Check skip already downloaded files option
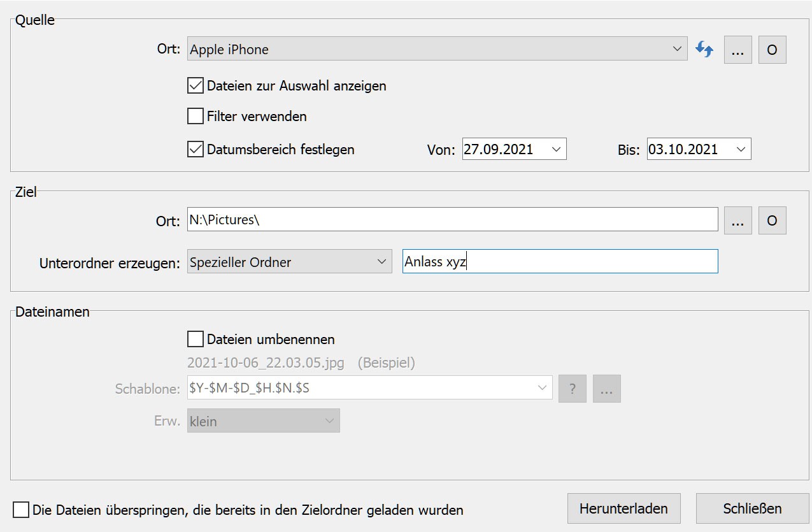The width and height of the screenshot is (812, 532). pyautogui.click(x=21, y=510)
